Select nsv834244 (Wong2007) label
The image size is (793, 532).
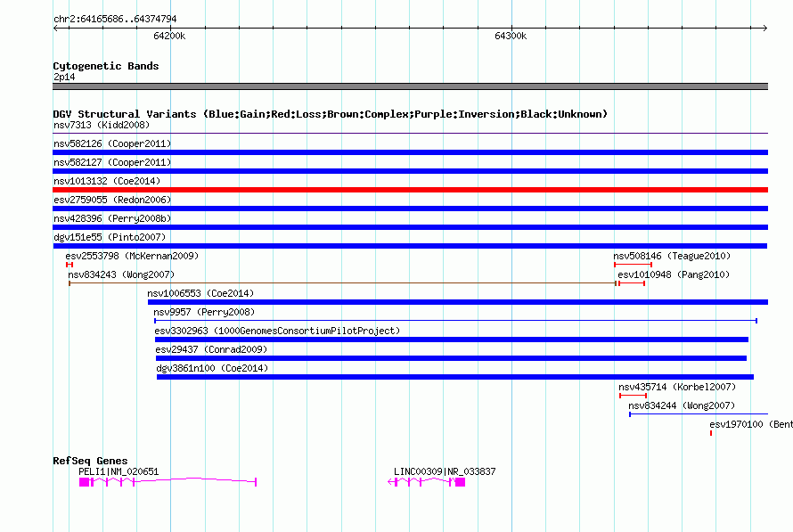[x=682, y=405]
